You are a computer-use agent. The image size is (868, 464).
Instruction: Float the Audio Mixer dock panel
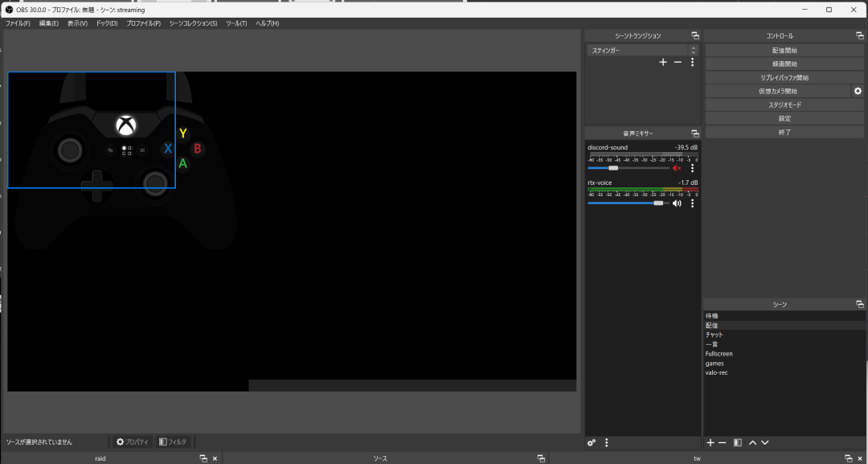click(694, 133)
